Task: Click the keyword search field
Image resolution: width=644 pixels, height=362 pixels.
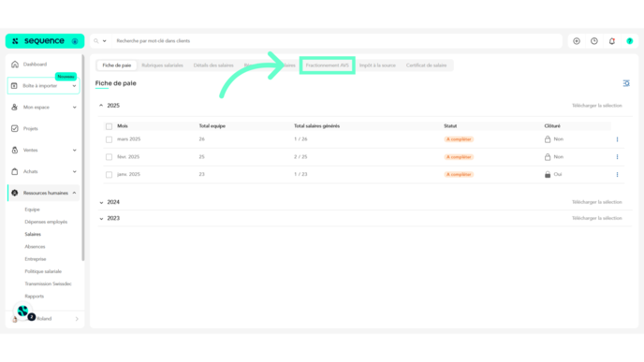Action: coord(337,41)
